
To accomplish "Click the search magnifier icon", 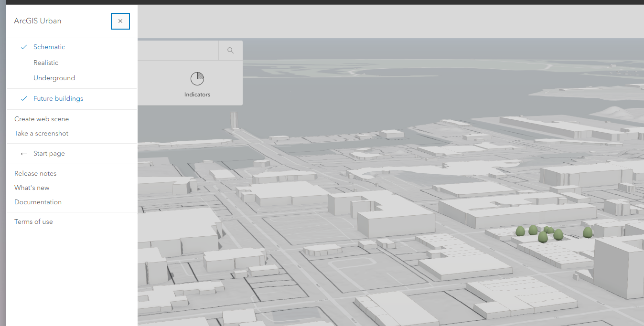I will (x=230, y=50).
